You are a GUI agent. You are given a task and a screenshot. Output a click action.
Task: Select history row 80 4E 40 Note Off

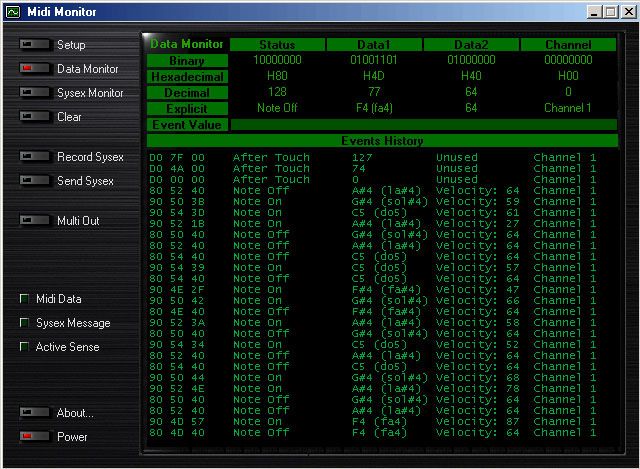click(x=373, y=311)
